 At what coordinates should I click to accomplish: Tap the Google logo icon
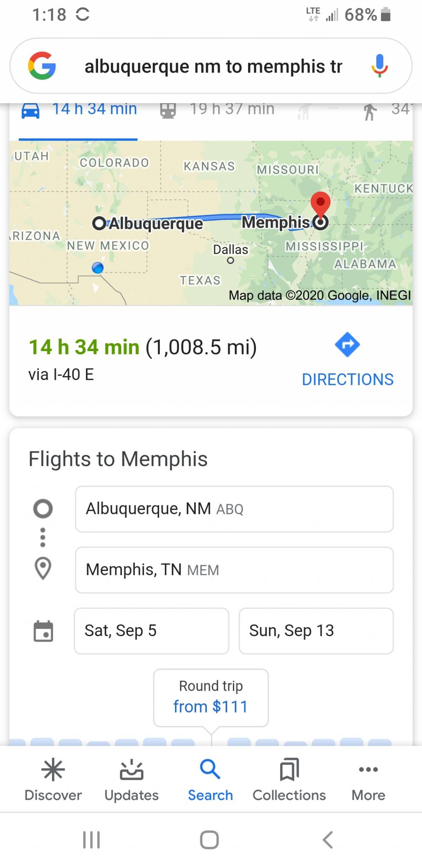click(42, 66)
